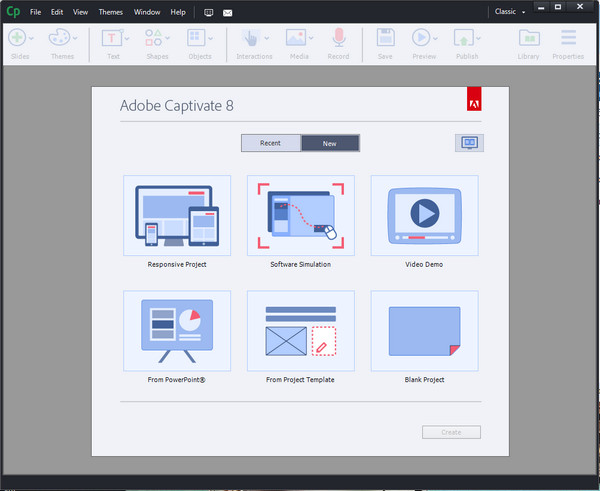
Task: Minimize the Captivate window
Action: 541,7
